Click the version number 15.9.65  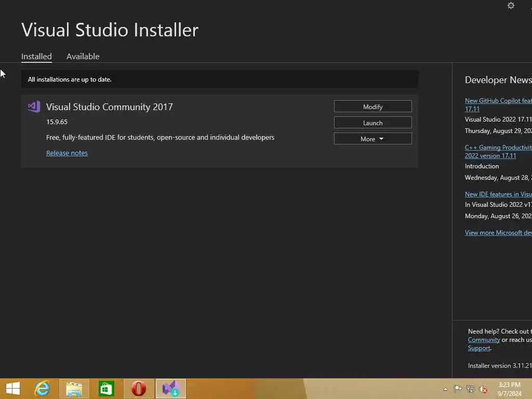57,122
